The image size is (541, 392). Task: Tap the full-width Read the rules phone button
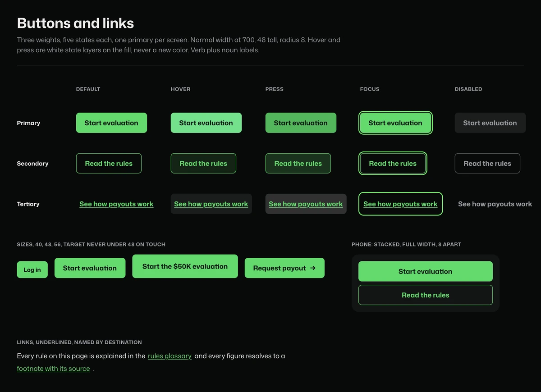pos(425,295)
